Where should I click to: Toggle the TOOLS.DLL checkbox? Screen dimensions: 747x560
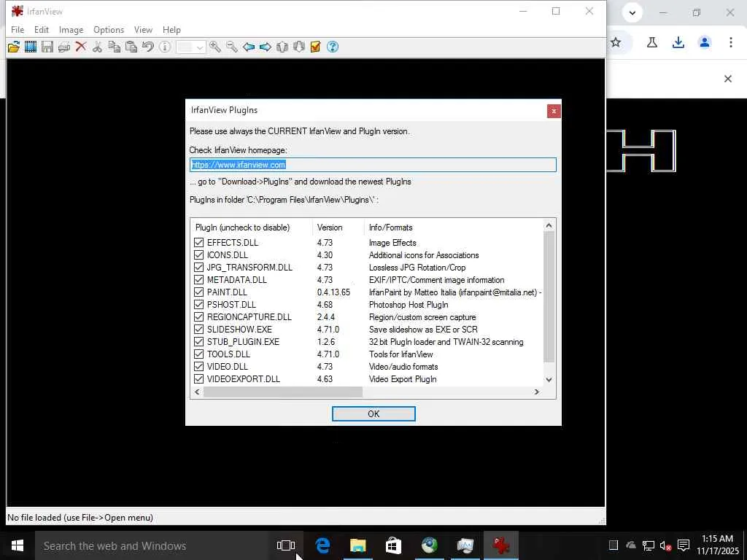pos(198,354)
